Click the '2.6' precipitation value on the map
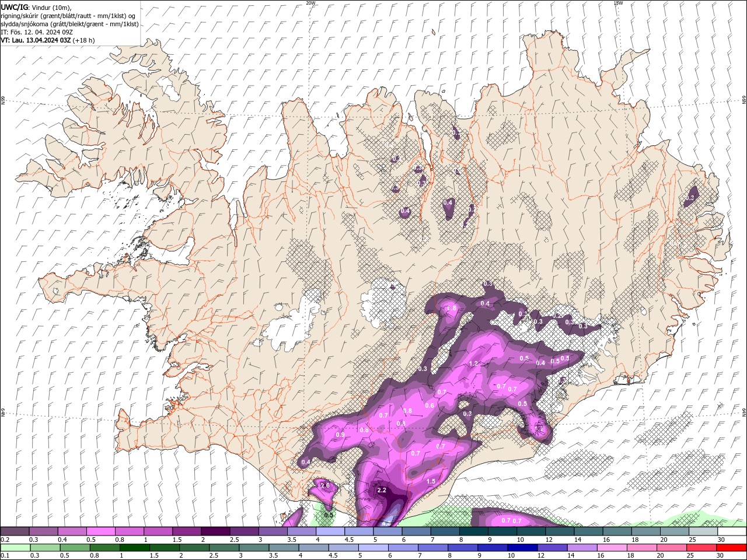 pos(326,485)
